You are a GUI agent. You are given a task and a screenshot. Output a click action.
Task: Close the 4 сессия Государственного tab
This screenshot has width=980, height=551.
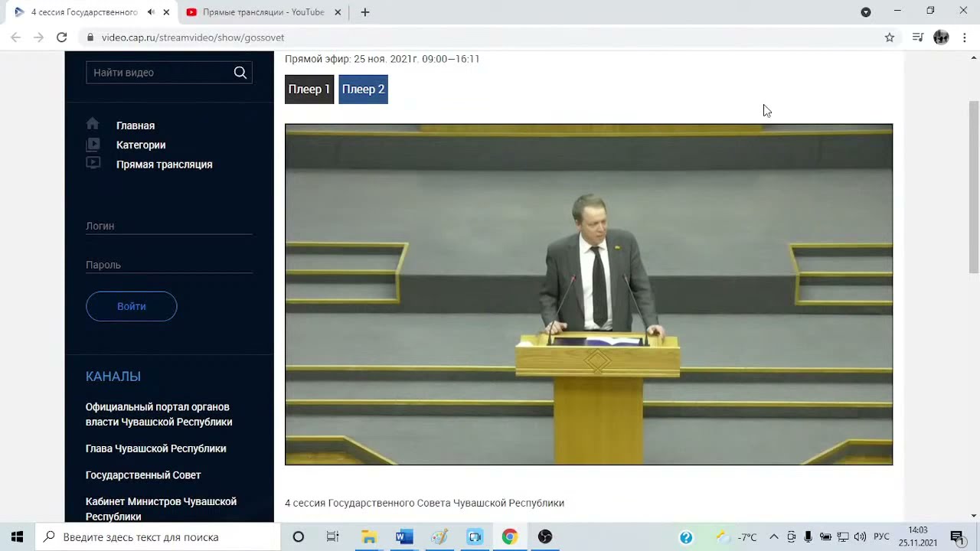click(x=166, y=12)
